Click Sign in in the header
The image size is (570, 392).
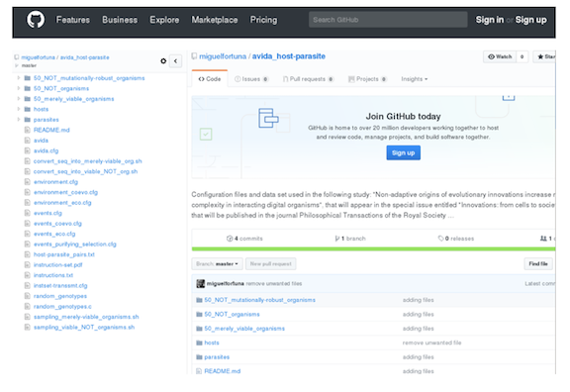(490, 20)
